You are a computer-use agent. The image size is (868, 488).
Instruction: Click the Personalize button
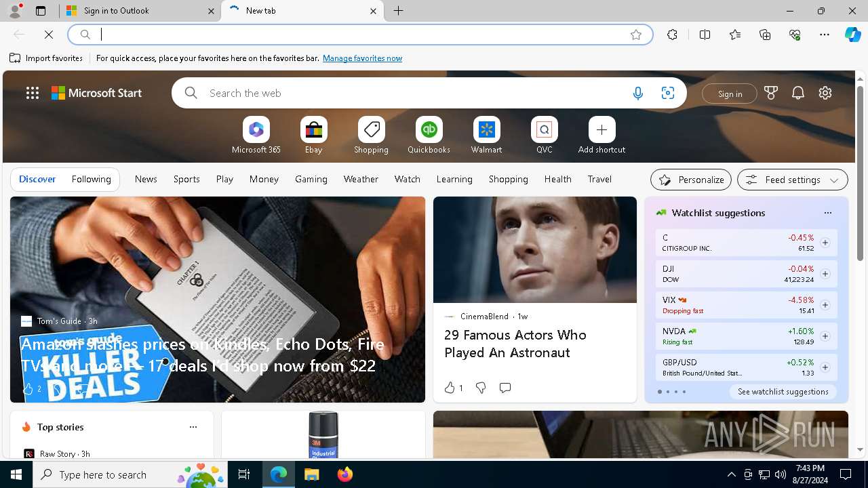[691, 180]
